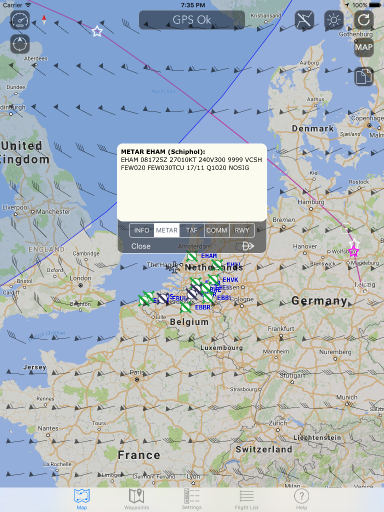This screenshot has width=384, height=512.
Task: Adjust brightness with the sun icon
Action: click(334, 20)
